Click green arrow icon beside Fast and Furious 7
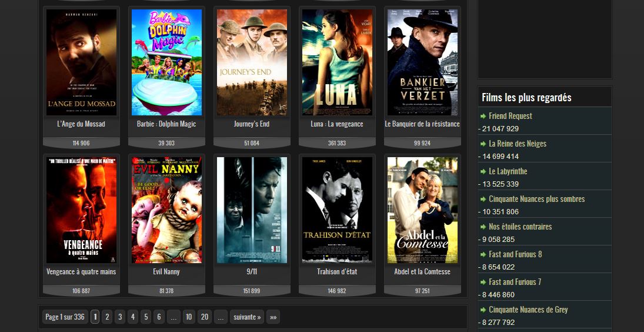644x332 pixels. click(483, 283)
